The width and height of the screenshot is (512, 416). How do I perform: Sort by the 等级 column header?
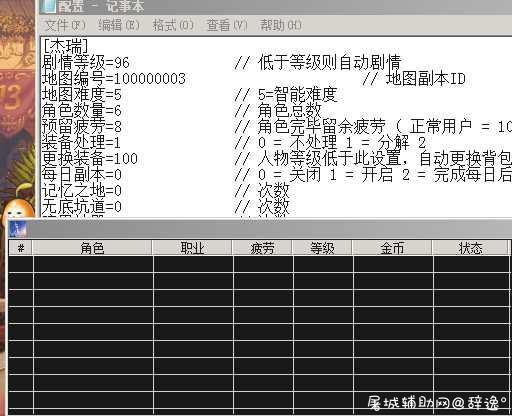coord(322,248)
